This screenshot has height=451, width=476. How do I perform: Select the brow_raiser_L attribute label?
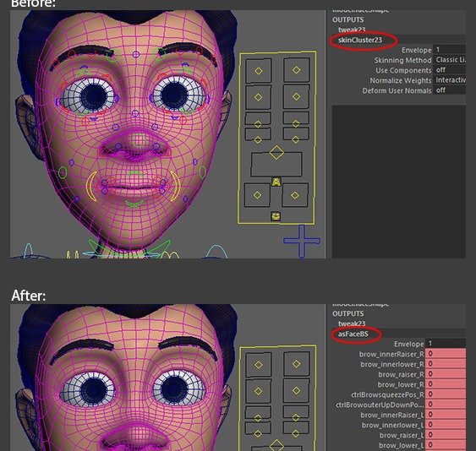point(402,436)
